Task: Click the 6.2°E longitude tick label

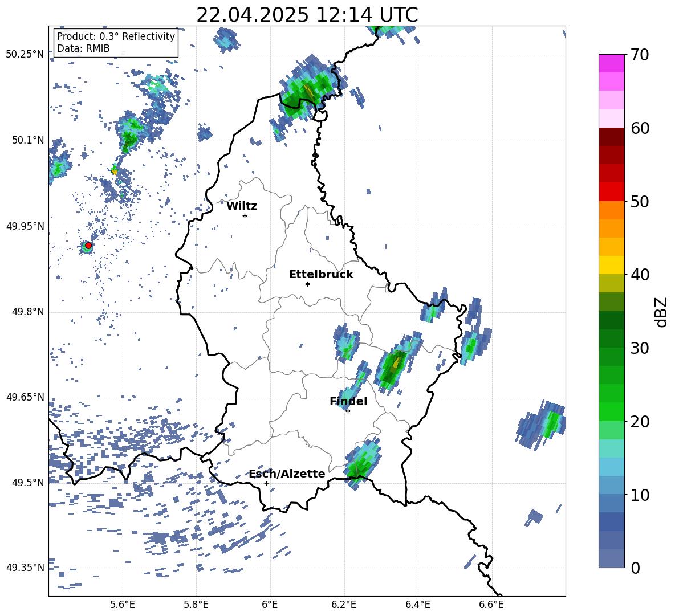Action: pyautogui.click(x=344, y=605)
